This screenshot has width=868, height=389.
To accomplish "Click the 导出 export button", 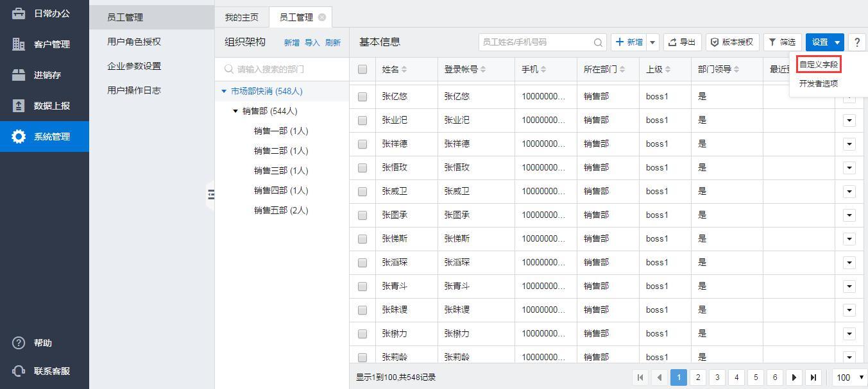I will click(x=682, y=42).
